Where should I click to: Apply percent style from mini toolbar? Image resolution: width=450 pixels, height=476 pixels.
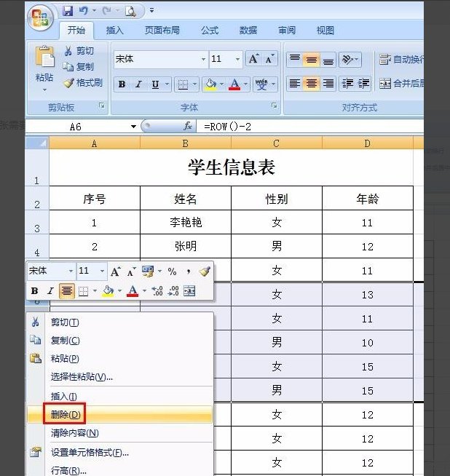172,271
